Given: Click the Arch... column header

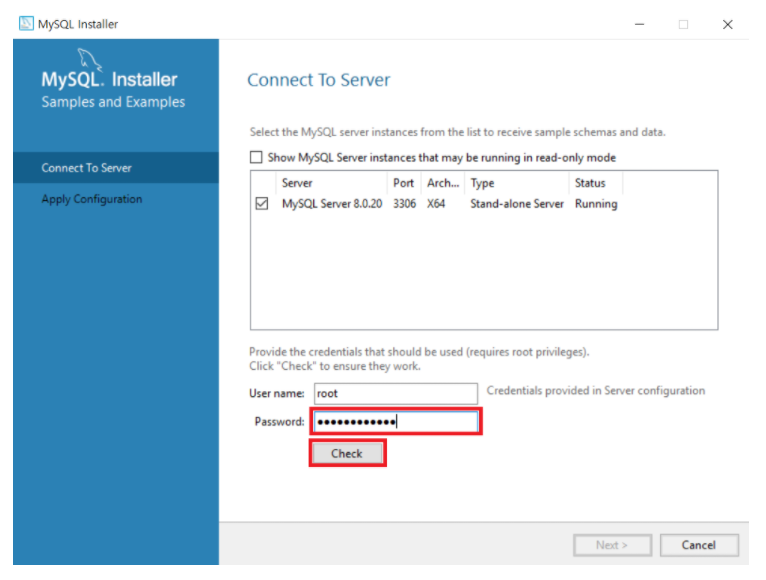Looking at the screenshot, I should (x=443, y=183).
